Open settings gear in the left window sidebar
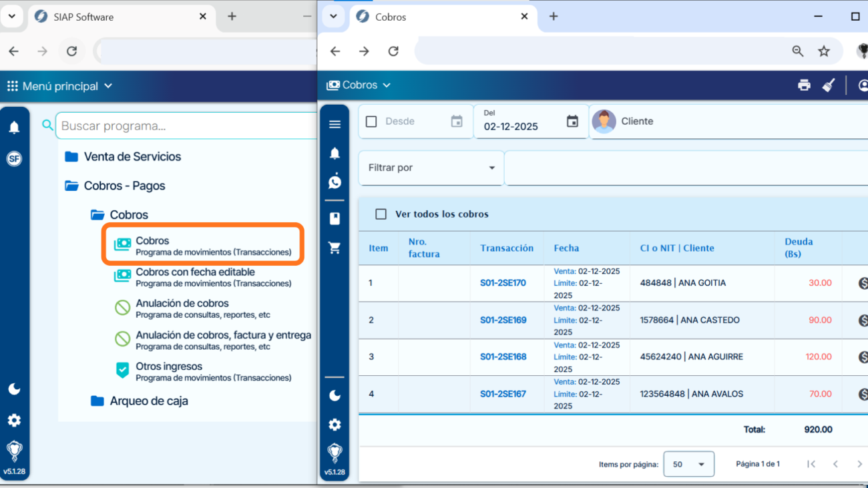This screenshot has height=488, width=868. pyautogui.click(x=14, y=421)
